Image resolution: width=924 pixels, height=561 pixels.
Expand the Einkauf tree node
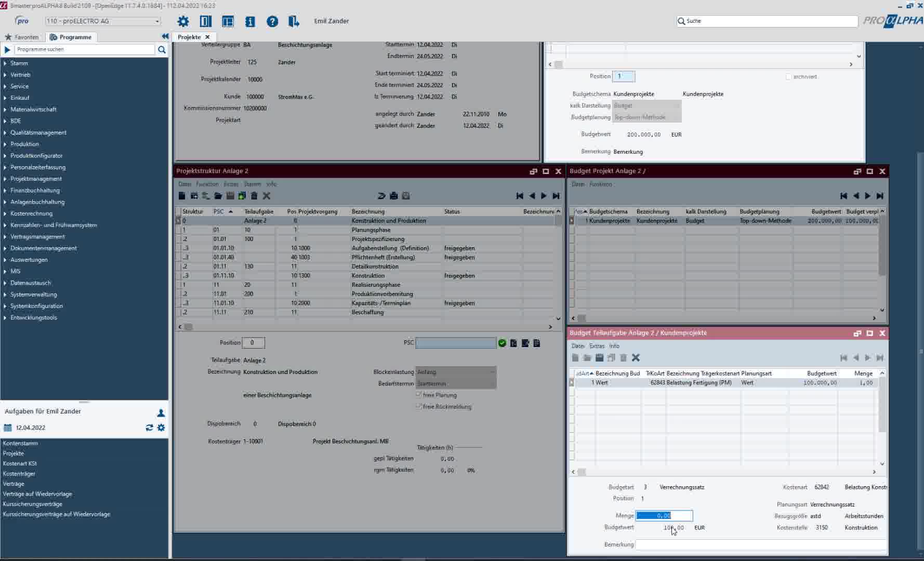point(5,98)
